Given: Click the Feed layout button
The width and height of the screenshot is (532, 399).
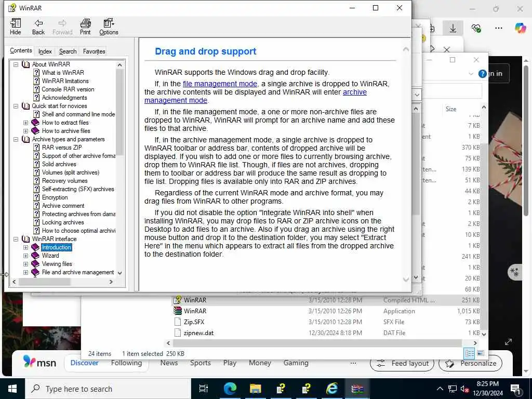Looking at the screenshot, I should [x=402, y=364].
